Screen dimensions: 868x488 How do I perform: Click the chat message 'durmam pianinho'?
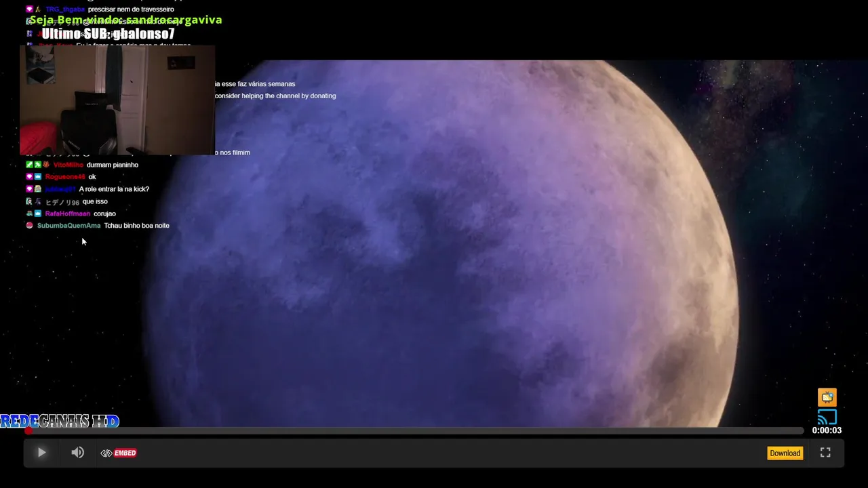pos(113,165)
